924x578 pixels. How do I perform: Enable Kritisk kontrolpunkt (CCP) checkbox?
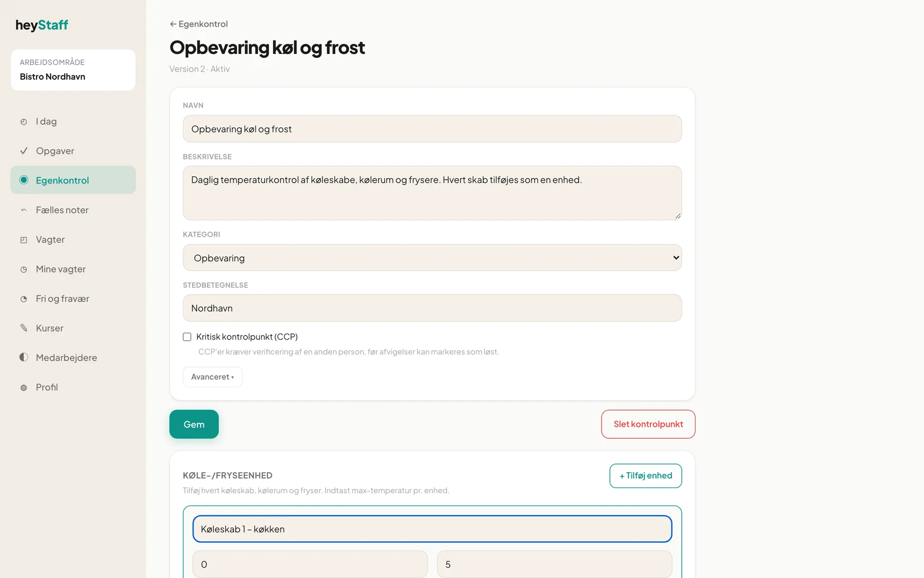(x=187, y=337)
